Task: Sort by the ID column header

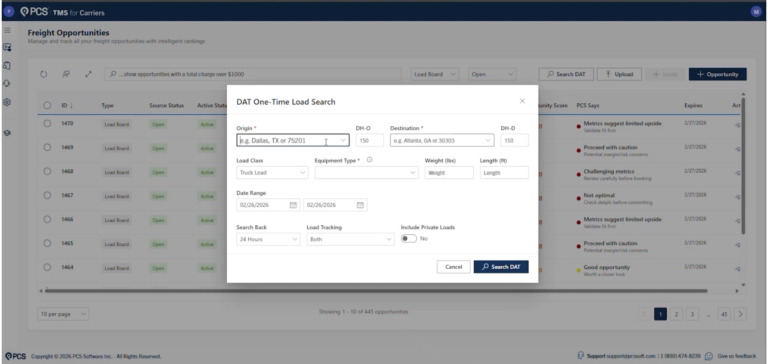Action: pos(67,105)
